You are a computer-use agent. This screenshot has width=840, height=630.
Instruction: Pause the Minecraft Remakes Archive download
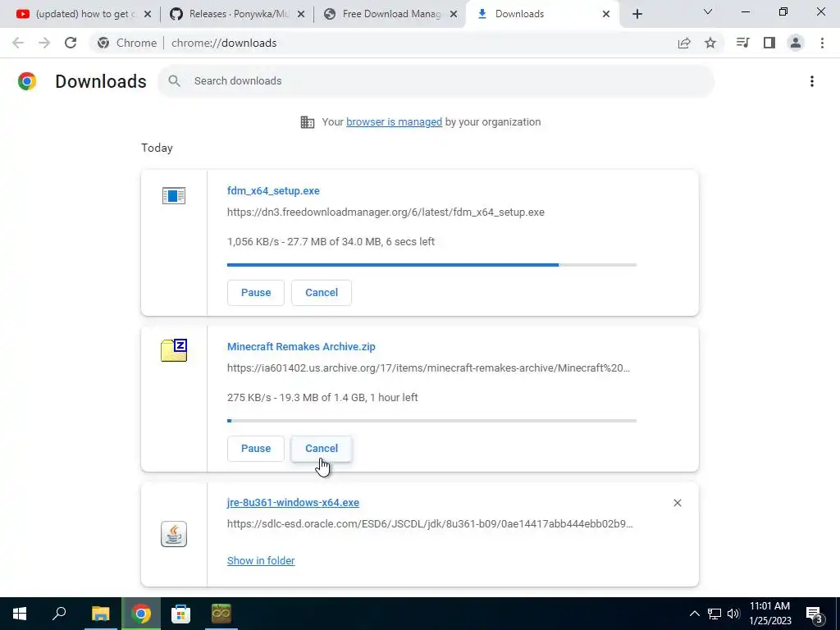pyautogui.click(x=256, y=449)
